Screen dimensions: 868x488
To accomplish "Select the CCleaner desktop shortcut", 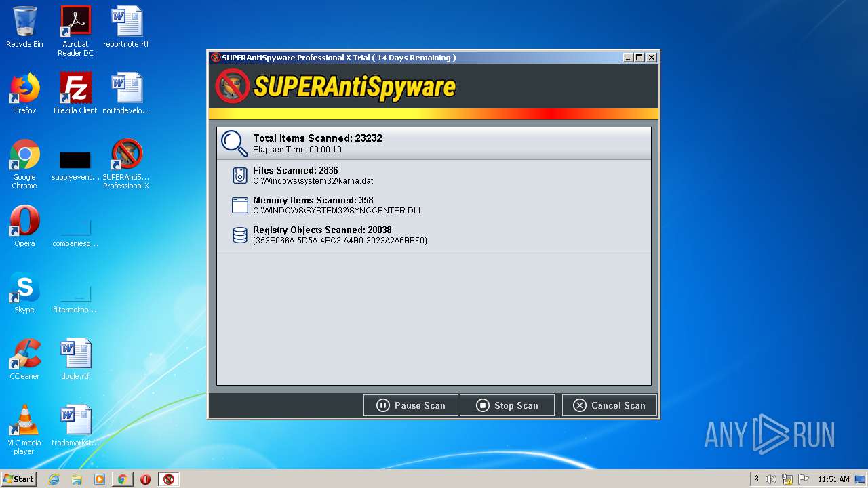I will (24, 359).
